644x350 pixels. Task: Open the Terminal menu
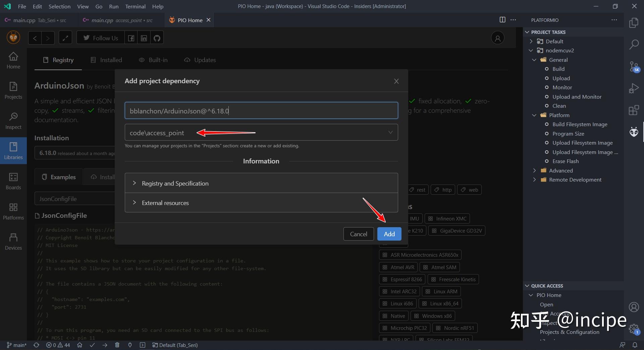tap(135, 6)
